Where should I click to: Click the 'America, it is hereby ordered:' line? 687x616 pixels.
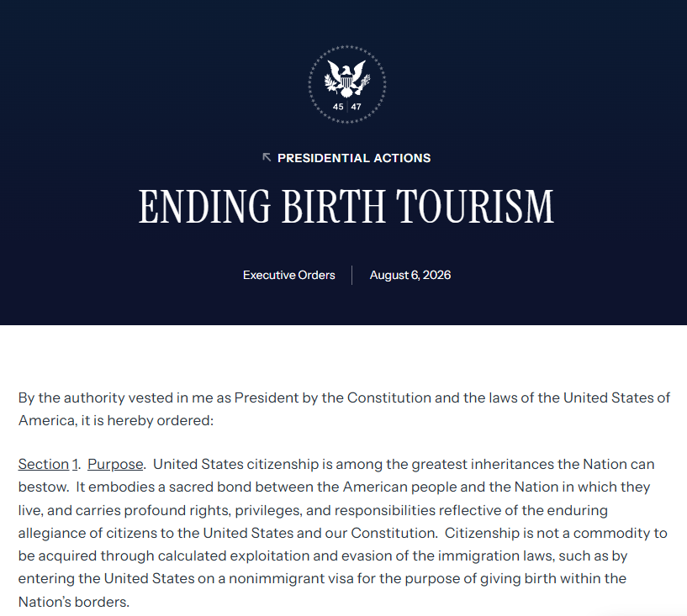point(116,420)
